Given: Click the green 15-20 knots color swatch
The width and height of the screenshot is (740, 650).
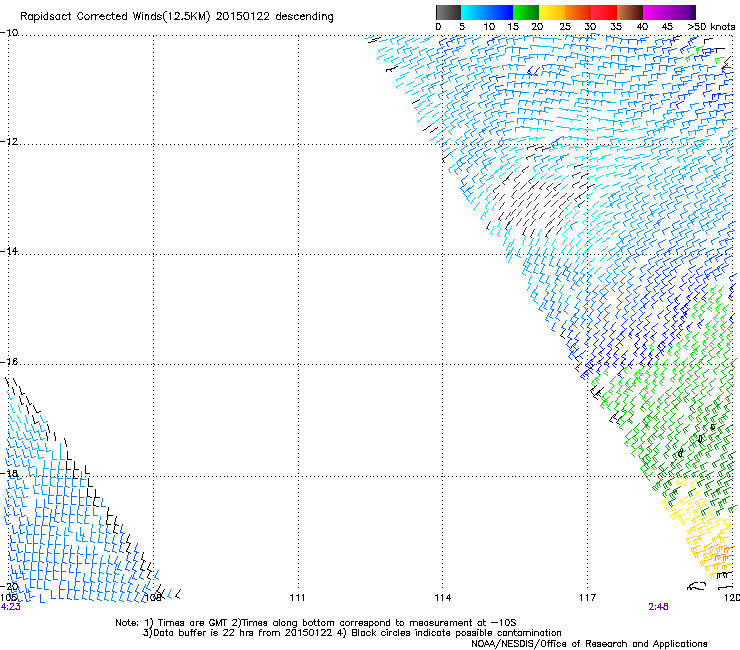Looking at the screenshot, I should [x=526, y=12].
